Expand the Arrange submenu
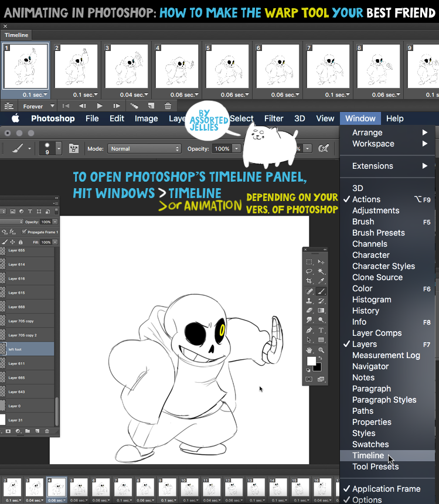This screenshot has height=504, width=439. coord(387,132)
